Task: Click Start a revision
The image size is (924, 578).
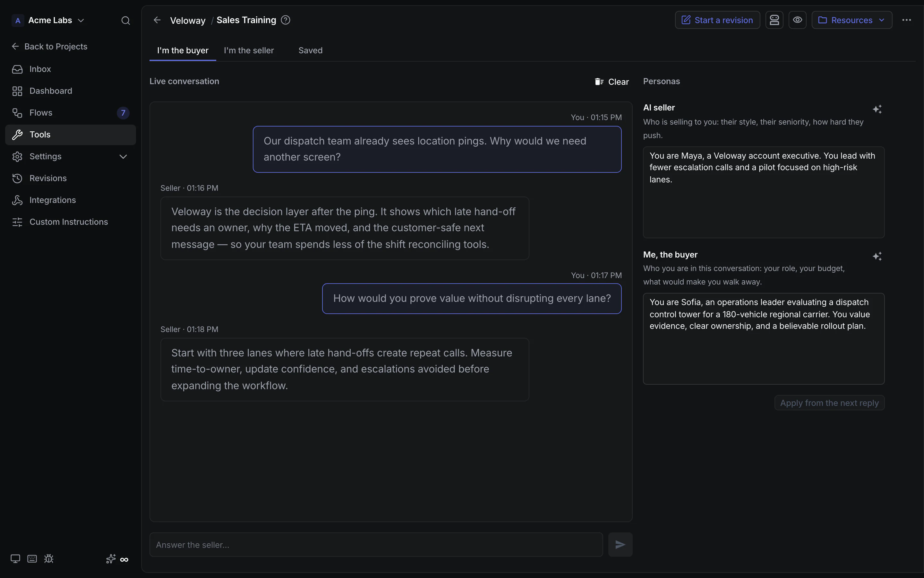Action: (717, 20)
